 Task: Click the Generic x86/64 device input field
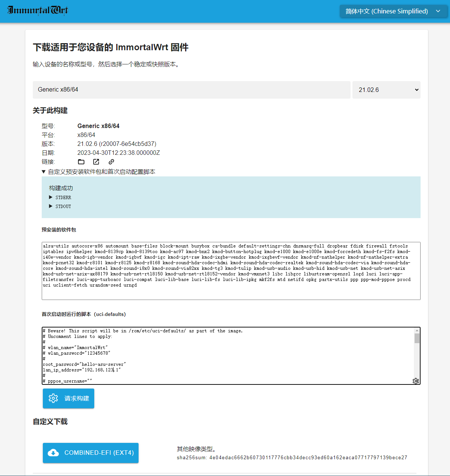point(191,90)
